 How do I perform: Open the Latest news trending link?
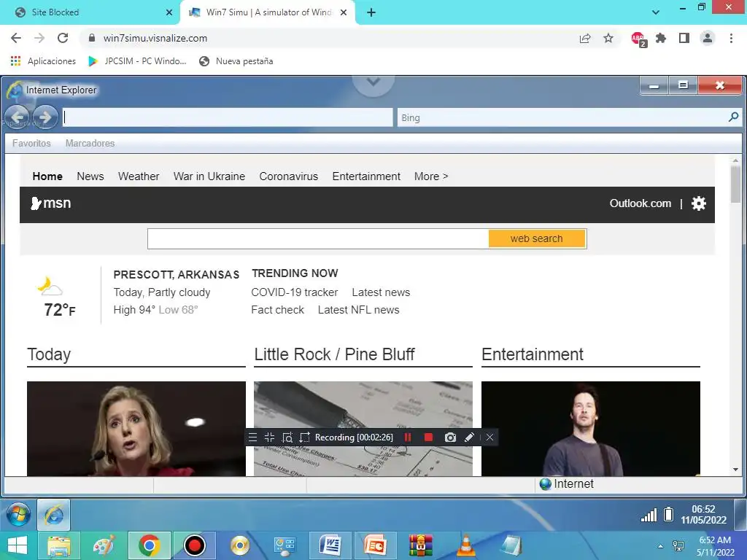click(x=381, y=292)
